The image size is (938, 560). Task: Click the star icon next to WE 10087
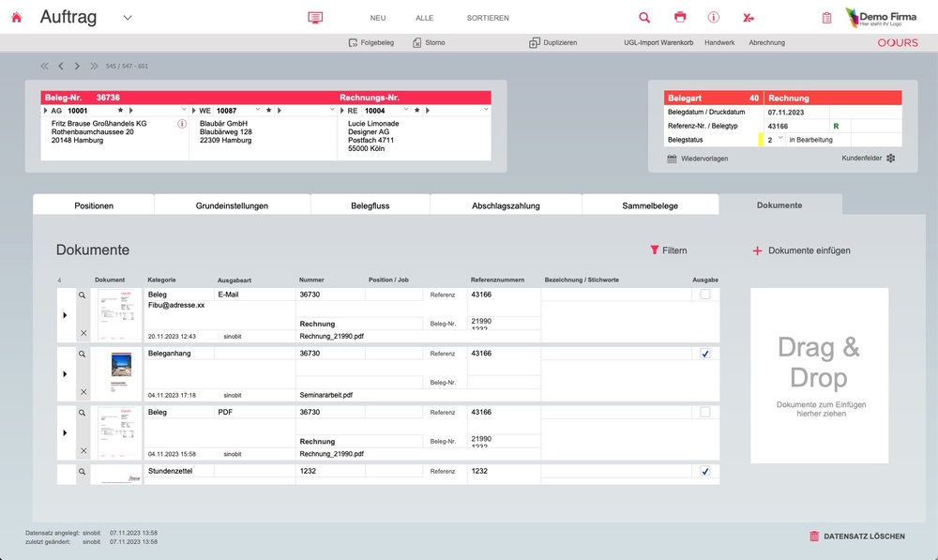point(268,110)
